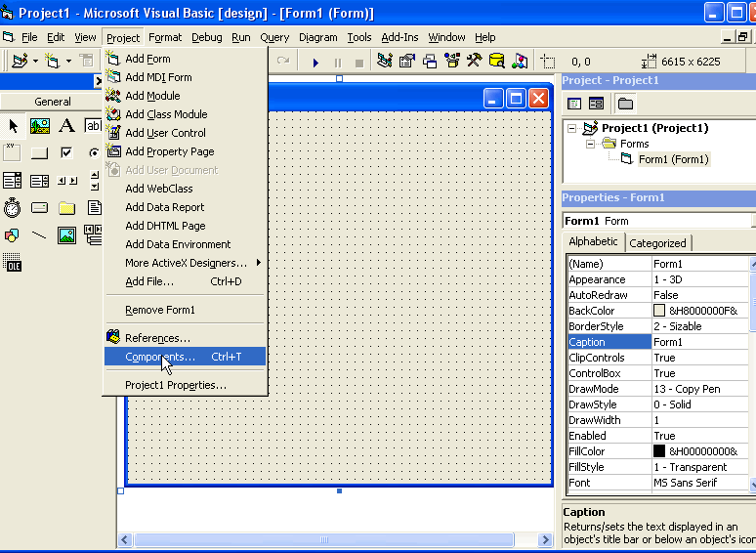Select the FileListBox control in the toolbox
The width and height of the screenshot is (756, 553).
coord(94,208)
